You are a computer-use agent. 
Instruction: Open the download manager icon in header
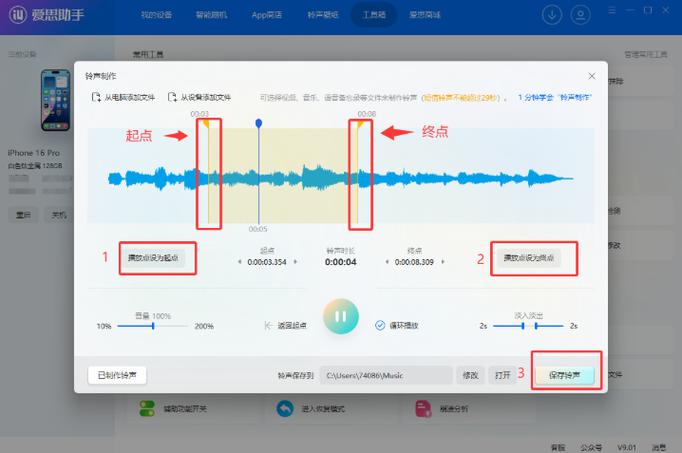point(552,15)
